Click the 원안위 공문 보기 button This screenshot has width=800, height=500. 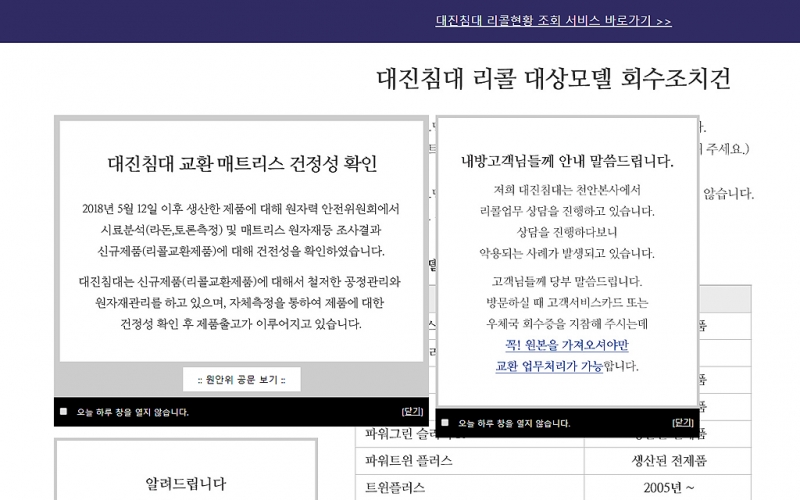coord(241,380)
